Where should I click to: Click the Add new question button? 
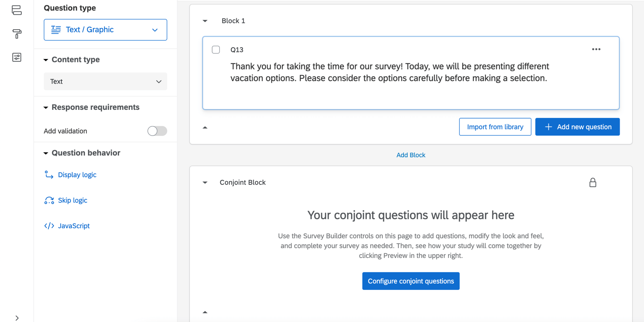tap(577, 127)
